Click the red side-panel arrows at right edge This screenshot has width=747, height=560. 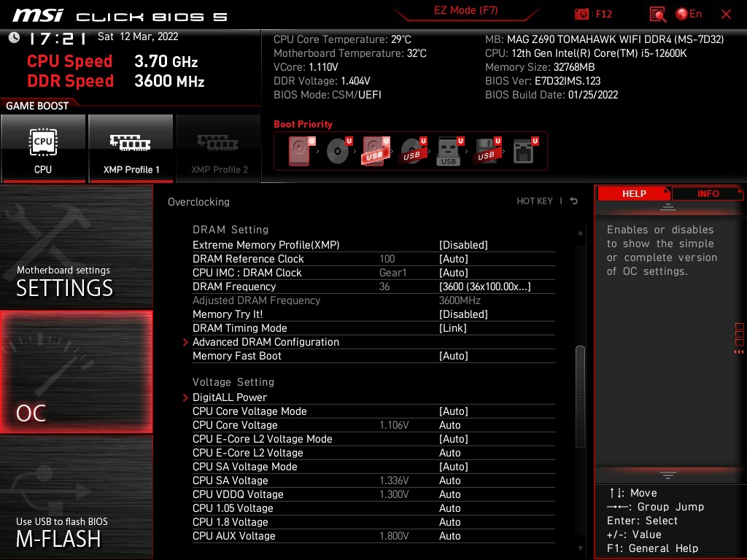[739, 352]
